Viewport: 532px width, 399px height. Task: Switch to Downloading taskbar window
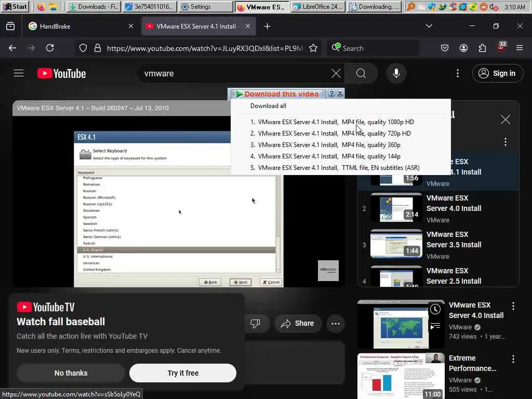[x=374, y=6]
